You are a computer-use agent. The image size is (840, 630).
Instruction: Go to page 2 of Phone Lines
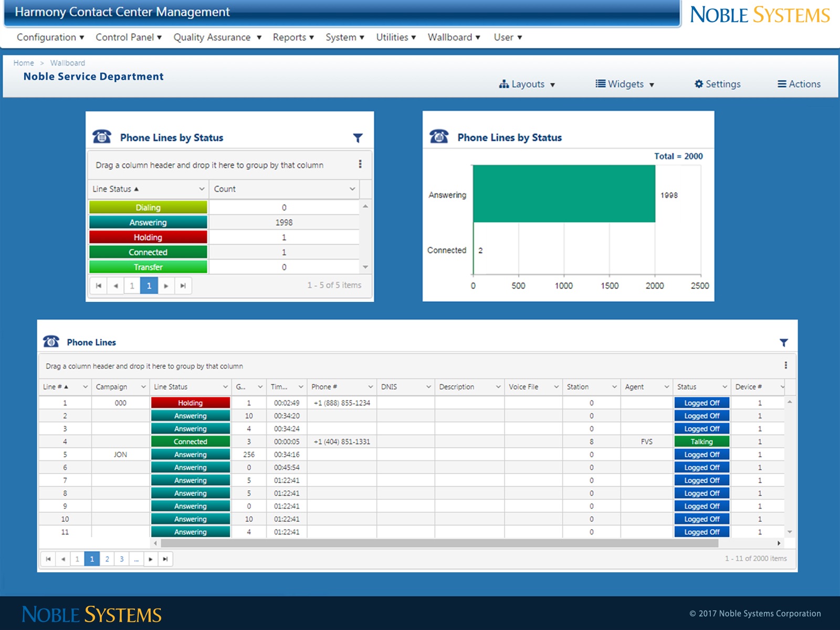(x=107, y=559)
